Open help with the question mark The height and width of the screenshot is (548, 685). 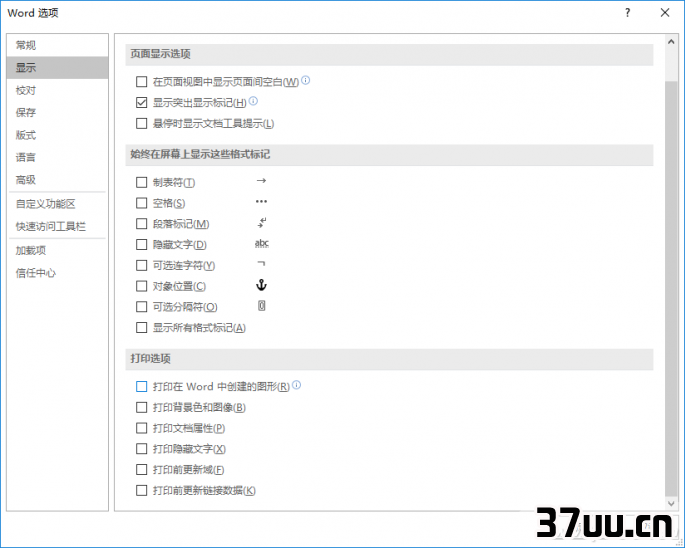pyautogui.click(x=627, y=13)
